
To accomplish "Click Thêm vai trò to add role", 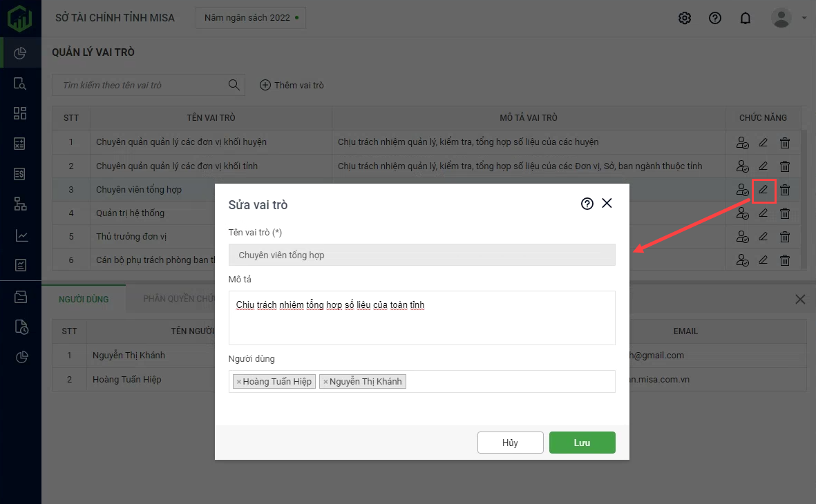I will click(292, 85).
